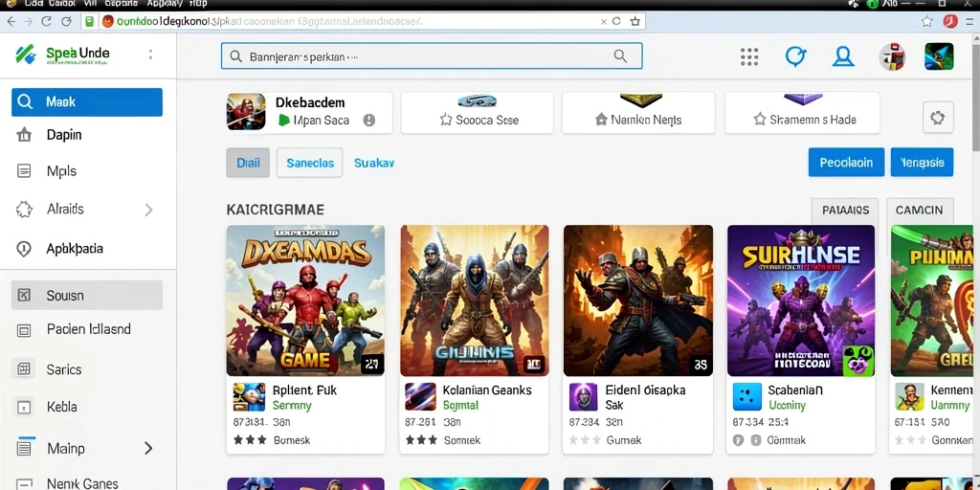Click the Spea Unde logo

point(62,54)
